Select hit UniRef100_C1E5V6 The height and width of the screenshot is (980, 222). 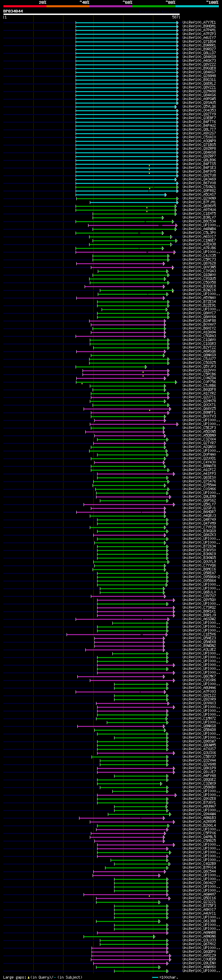[x=199, y=634]
